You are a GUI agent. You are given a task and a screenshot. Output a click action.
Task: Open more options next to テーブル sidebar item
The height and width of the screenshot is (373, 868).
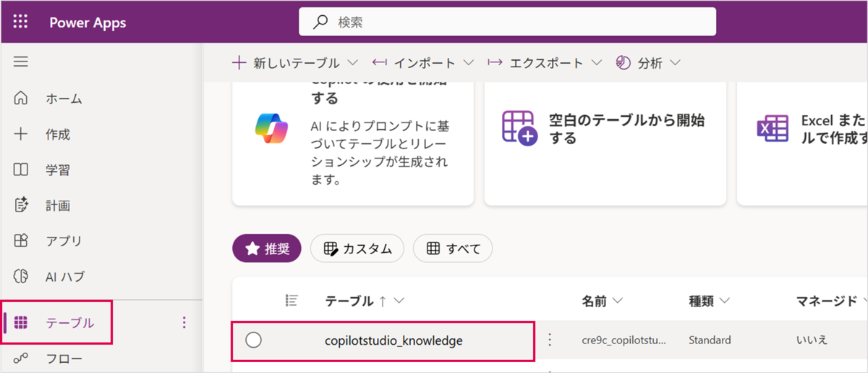tap(184, 322)
